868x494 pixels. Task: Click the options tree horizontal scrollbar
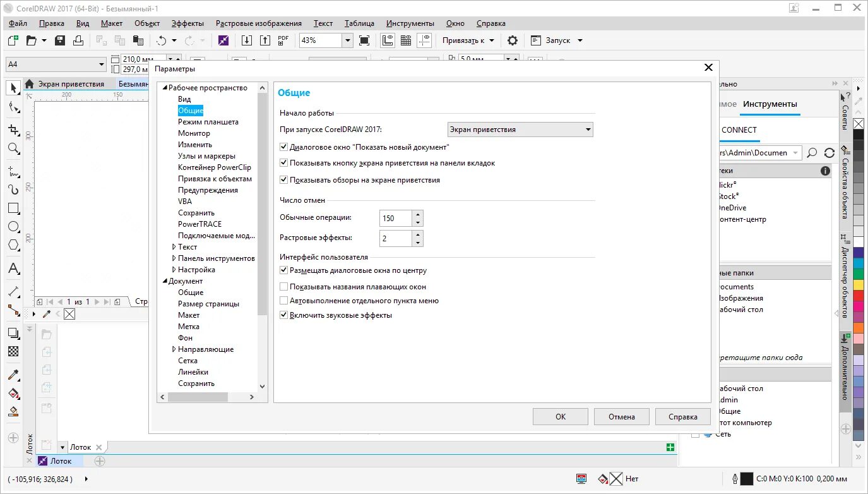pos(198,397)
